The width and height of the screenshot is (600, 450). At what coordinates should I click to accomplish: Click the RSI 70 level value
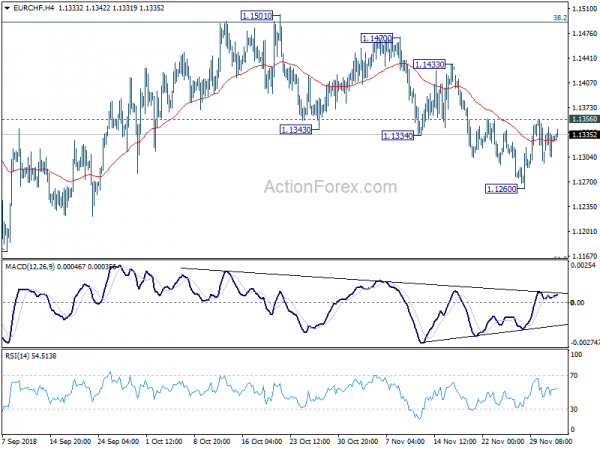tap(574, 376)
